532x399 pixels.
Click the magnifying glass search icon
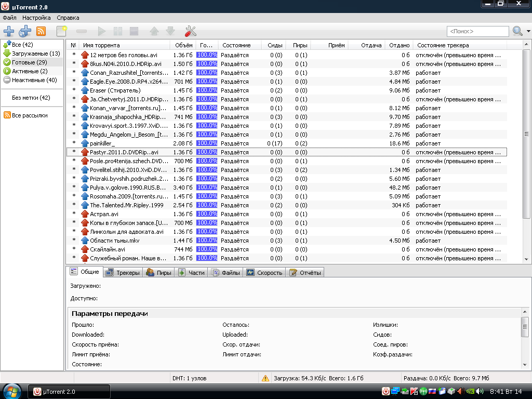[x=517, y=31]
